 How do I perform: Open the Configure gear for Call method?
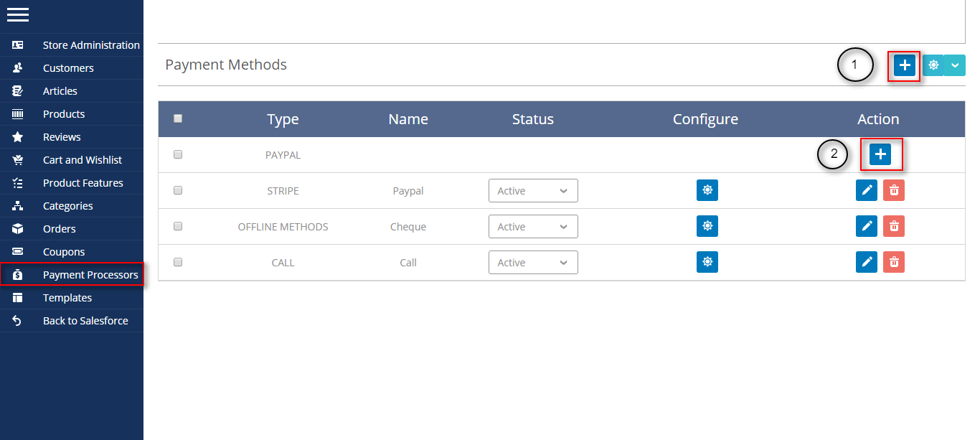(707, 262)
